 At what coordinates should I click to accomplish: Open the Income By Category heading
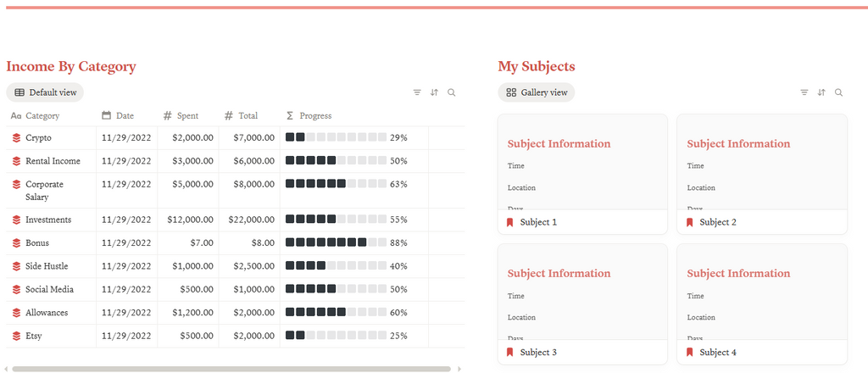click(x=71, y=66)
